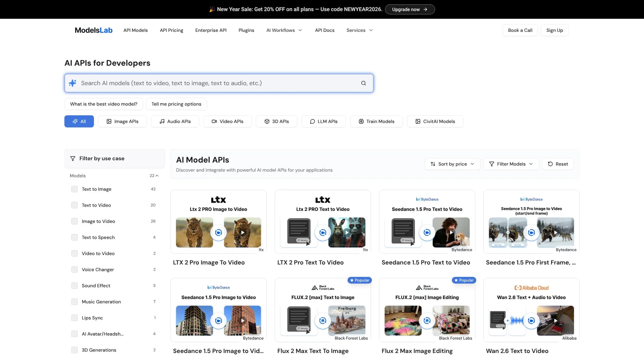The height and width of the screenshot is (362, 644).
Task: Click convert icon on Wan 2.6 Text to Video card
Action: coord(531,321)
